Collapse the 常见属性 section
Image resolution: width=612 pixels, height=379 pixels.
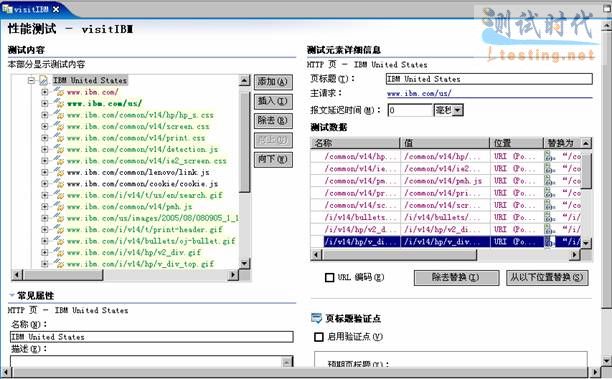coord(12,295)
